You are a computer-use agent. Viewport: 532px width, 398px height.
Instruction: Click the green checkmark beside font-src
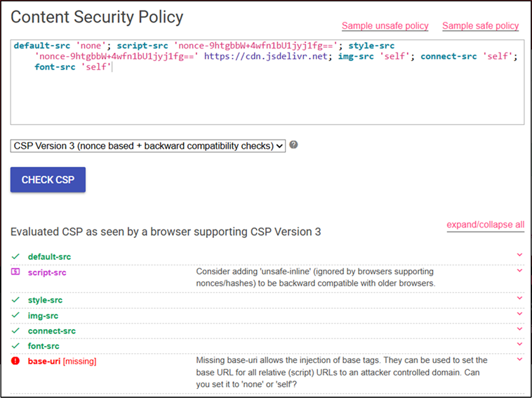click(x=15, y=346)
